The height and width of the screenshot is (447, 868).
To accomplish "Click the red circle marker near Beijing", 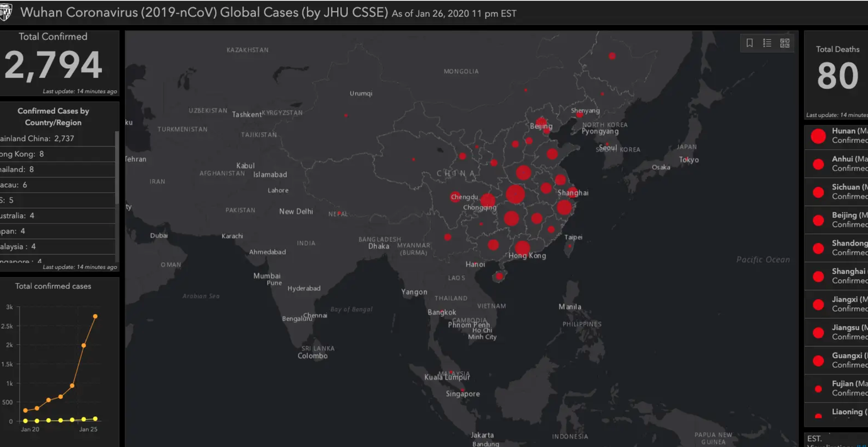I will point(541,123).
